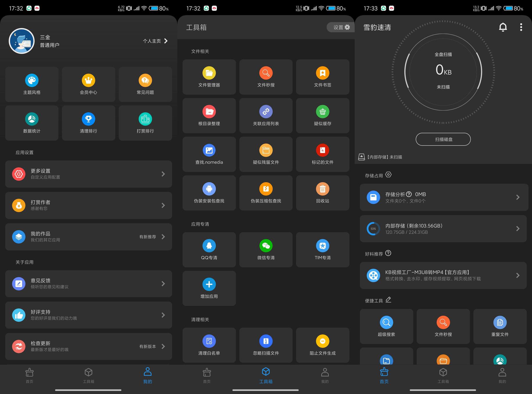This screenshot has width=532, height=394.
Task: Switch to 我的 tab in the left screen
Action: (147, 375)
